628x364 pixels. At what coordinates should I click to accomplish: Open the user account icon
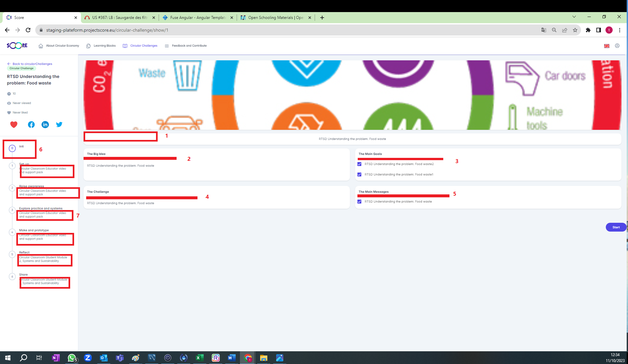(x=617, y=46)
